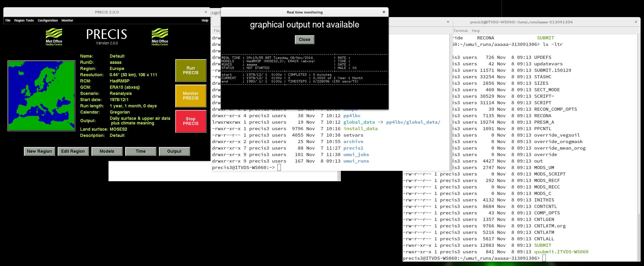Screen dimensions: 644x266
Task: Click the Calendar value Gregorian
Action: 120,112
